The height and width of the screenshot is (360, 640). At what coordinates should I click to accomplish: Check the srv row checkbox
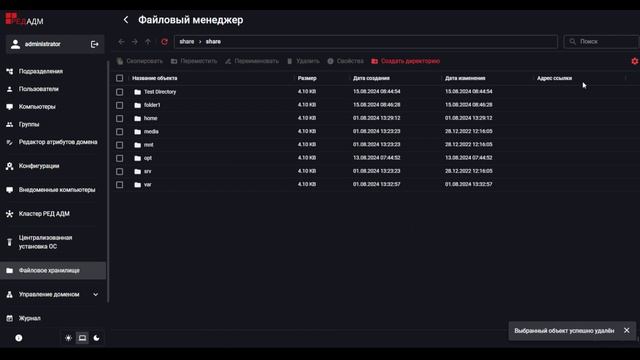pos(120,171)
